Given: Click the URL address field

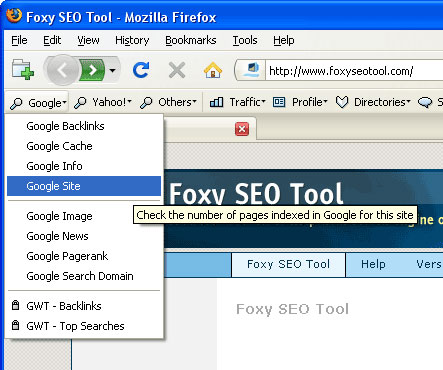Looking at the screenshot, I should tap(354, 71).
